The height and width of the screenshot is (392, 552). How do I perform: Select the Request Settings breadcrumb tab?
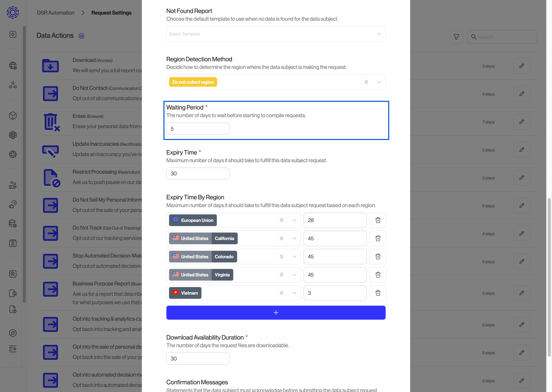(x=111, y=12)
